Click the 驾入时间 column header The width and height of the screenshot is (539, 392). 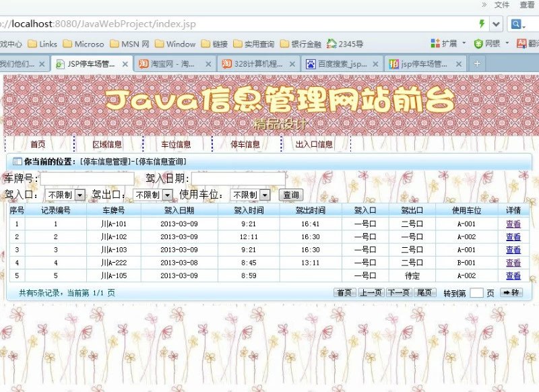[x=249, y=210]
